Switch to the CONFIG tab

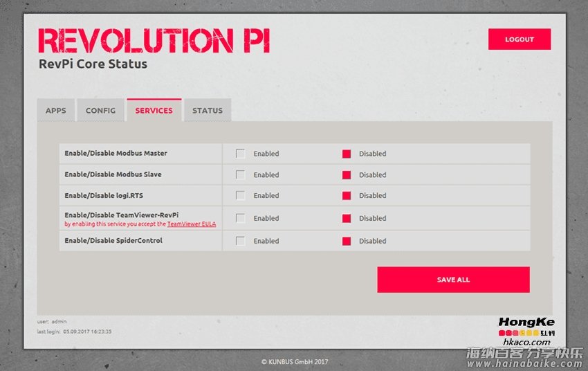[x=100, y=110]
